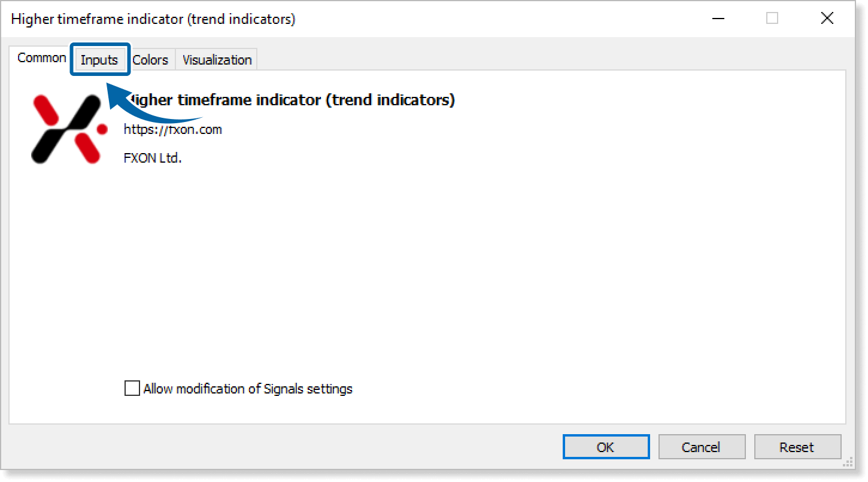The height and width of the screenshot is (482, 868).
Task: Hit the Reset button
Action: tap(797, 447)
